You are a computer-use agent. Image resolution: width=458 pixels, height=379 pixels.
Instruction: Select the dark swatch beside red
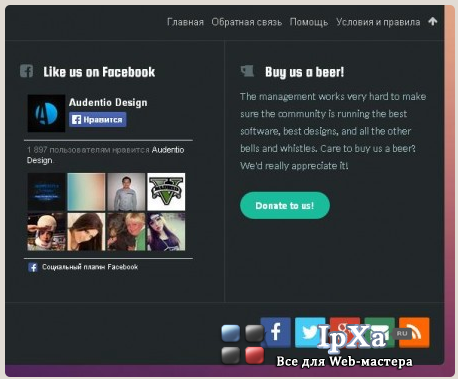click(x=231, y=355)
